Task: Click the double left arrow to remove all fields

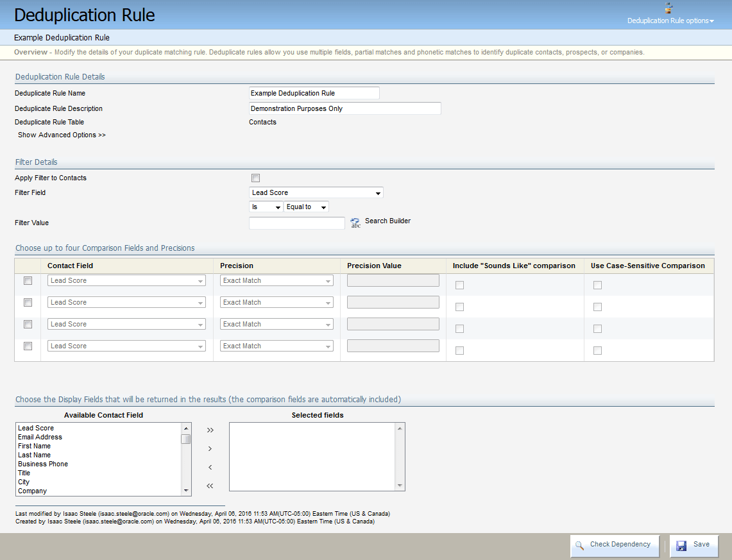Action: pos(209,486)
